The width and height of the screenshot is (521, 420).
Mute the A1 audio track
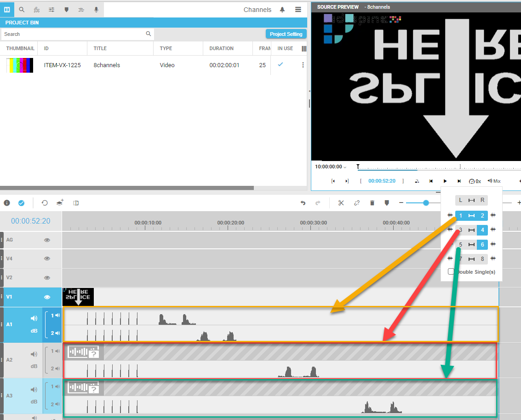[x=34, y=318]
